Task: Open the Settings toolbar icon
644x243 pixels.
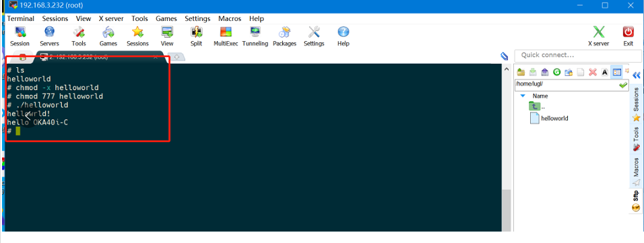Action: (x=314, y=36)
